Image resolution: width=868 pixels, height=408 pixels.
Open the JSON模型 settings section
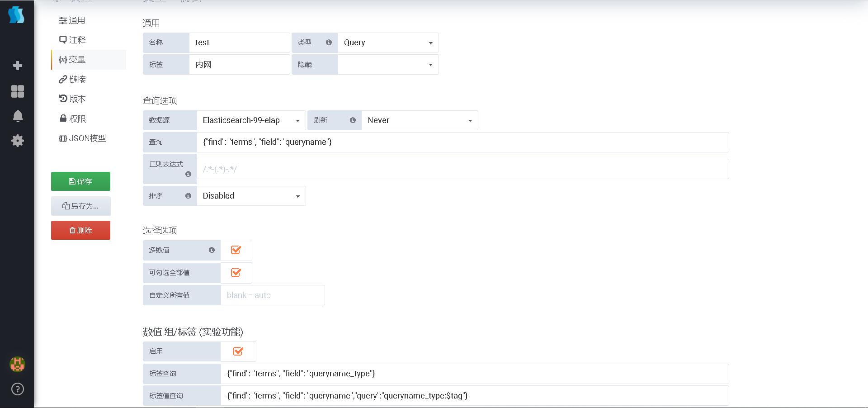(82, 138)
